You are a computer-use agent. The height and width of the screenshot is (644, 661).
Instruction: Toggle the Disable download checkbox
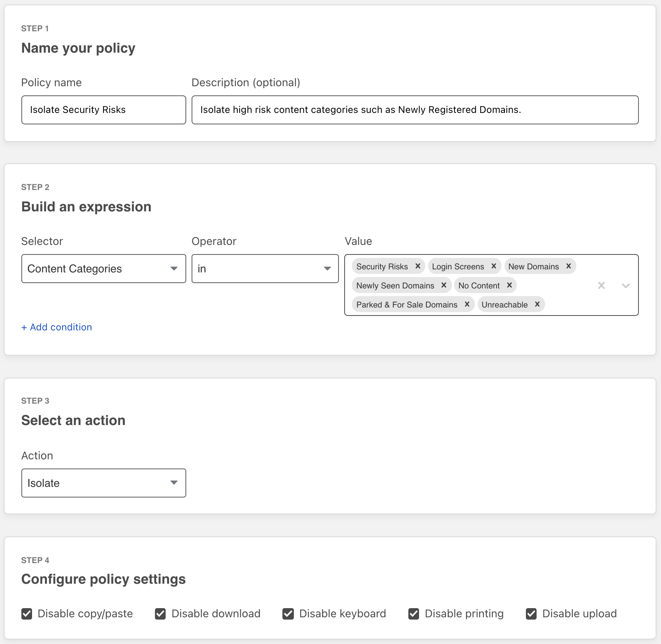(160, 614)
